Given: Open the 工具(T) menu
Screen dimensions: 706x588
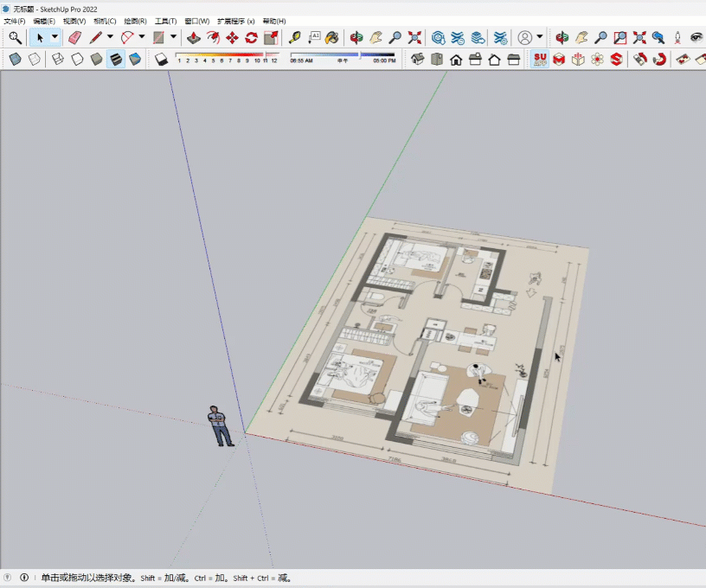Looking at the screenshot, I should [x=166, y=21].
